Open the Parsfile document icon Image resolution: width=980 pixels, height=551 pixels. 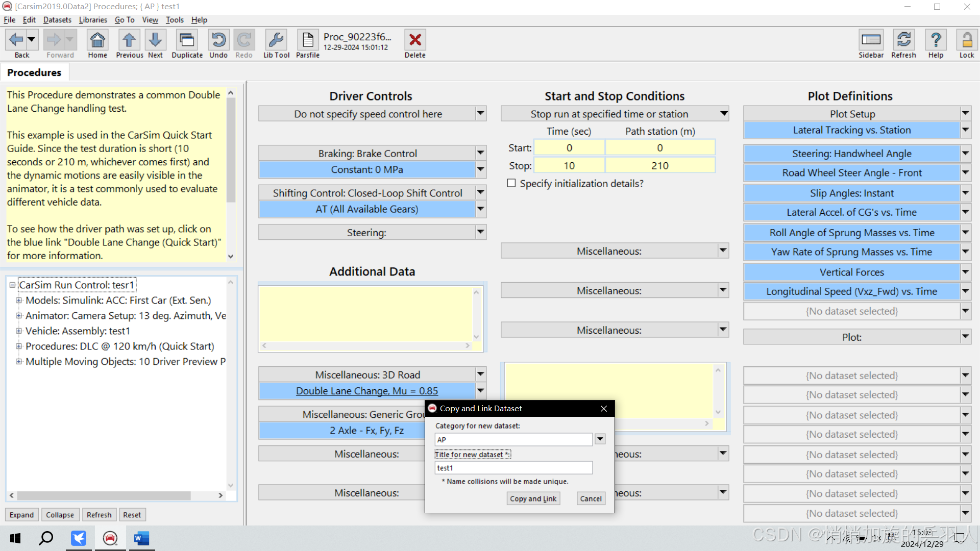308,40
